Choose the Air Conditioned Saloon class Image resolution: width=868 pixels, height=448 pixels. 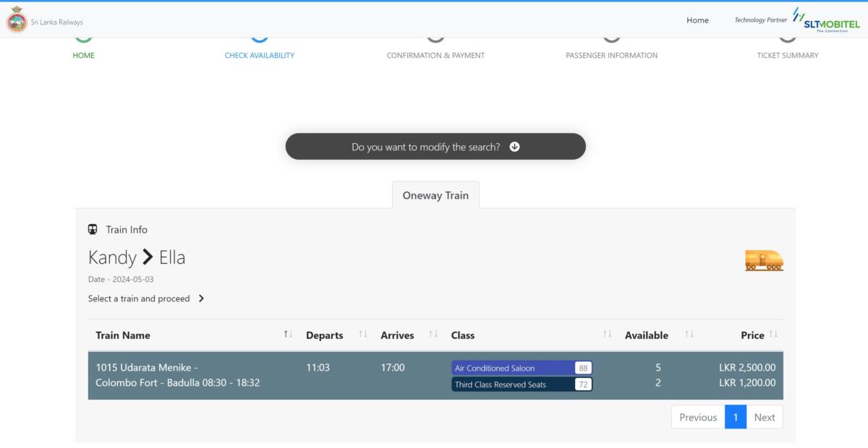point(521,368)
